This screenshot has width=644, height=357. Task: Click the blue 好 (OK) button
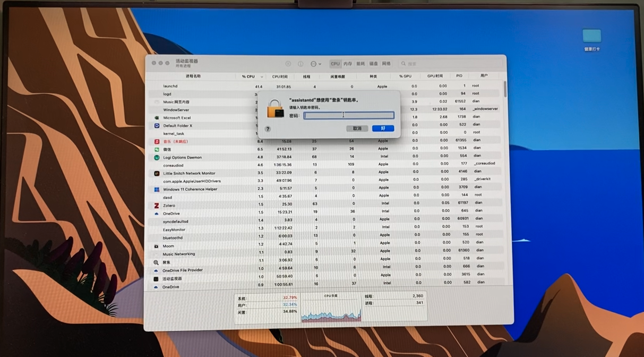tap(383, 129)
